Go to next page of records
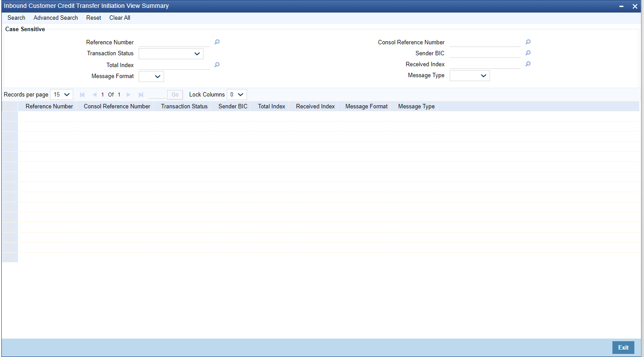This screenshot has width=644, height=357. [x=129, y=95]
